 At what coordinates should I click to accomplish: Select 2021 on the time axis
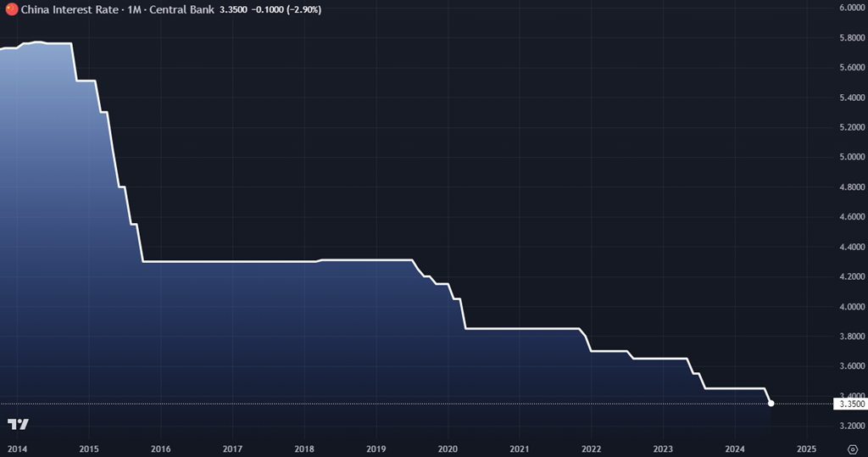click(520, 449)
